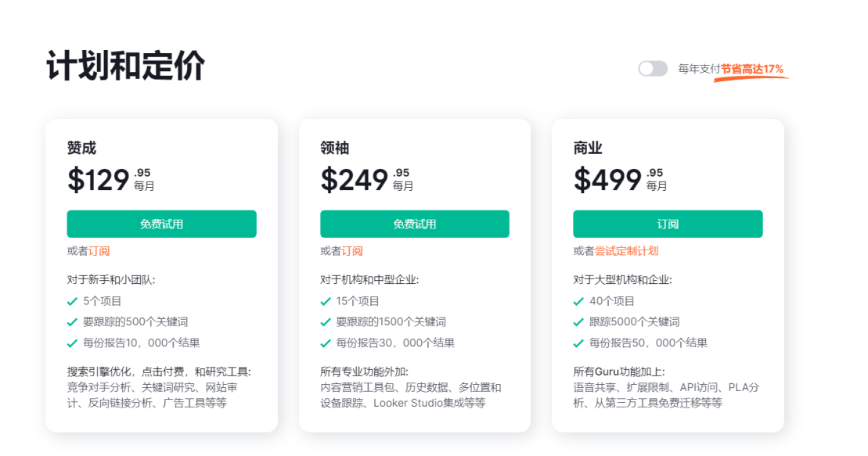Click checkmark beside 每份报告30，000个结果
The image size is (868, 456).
click(326, 343)
